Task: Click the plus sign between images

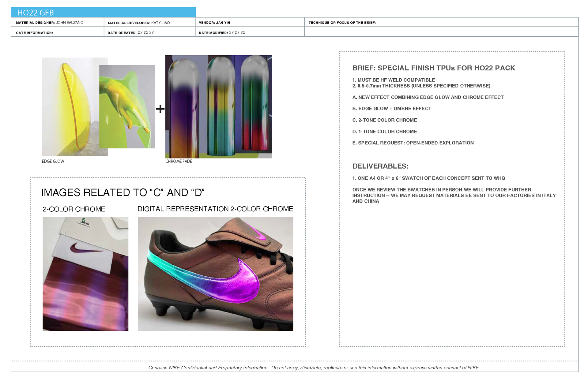Action: coord(160,109)
